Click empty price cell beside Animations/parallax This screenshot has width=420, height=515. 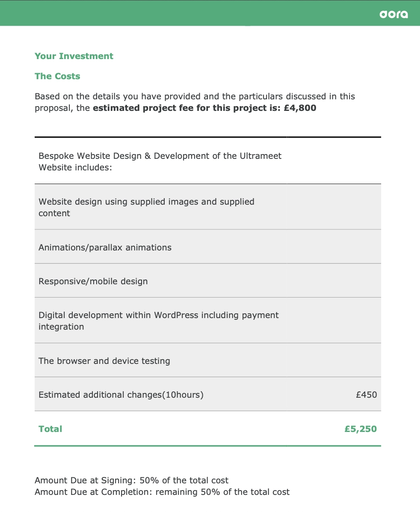[x=334, y=247]
